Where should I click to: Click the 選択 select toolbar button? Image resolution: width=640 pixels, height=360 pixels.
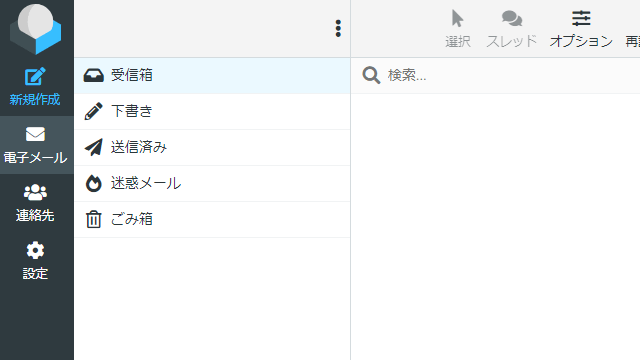coord(458,29)
